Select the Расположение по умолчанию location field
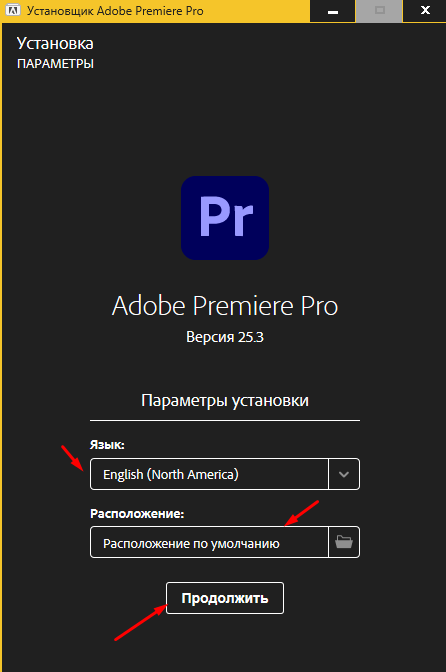 point(209,542)
